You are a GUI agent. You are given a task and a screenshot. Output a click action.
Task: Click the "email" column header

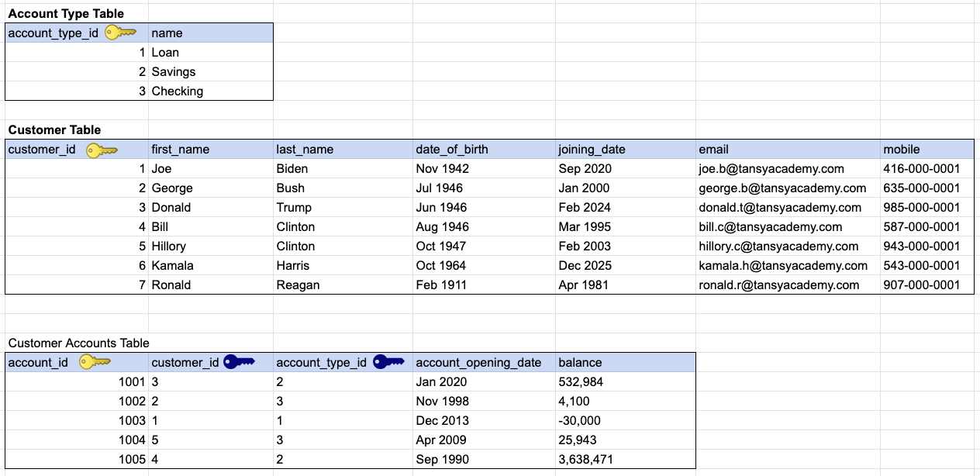[788, 149]
